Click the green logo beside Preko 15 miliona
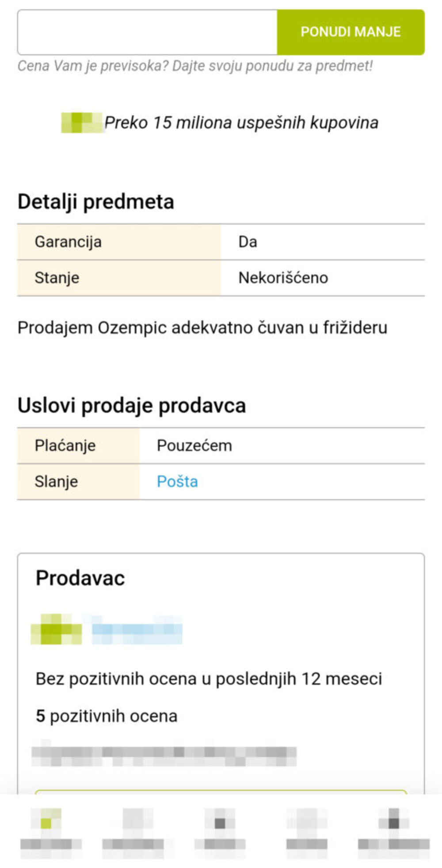The height and width of the screenshot is (868, 442). pos(81,122)
